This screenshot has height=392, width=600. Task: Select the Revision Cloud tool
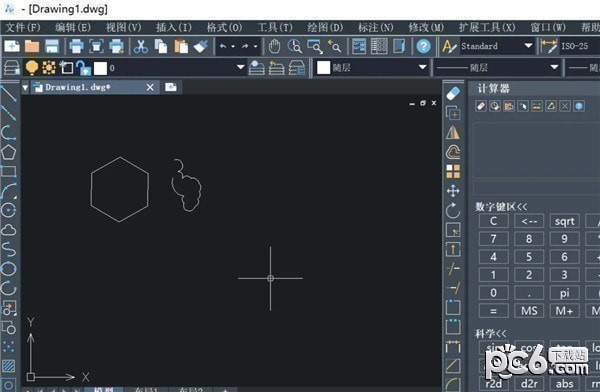pyautogui.click(x=8, y=230)
